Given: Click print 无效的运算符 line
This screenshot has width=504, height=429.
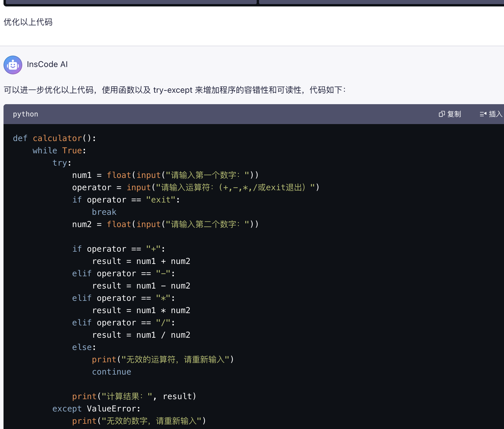Looking at the screenshot, I should 163,359.
